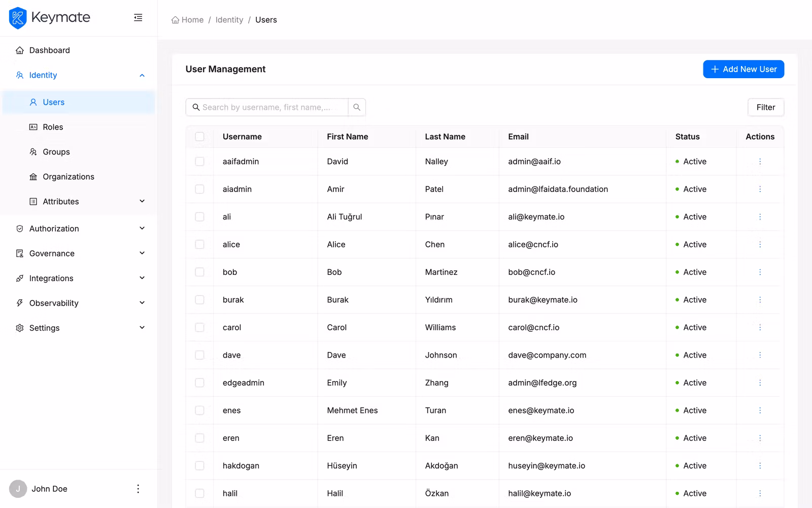Click the Users person icon in sidebar
The width and height of the screenshot is (812, 508).
pyautogui.click(x=32, y=102)
